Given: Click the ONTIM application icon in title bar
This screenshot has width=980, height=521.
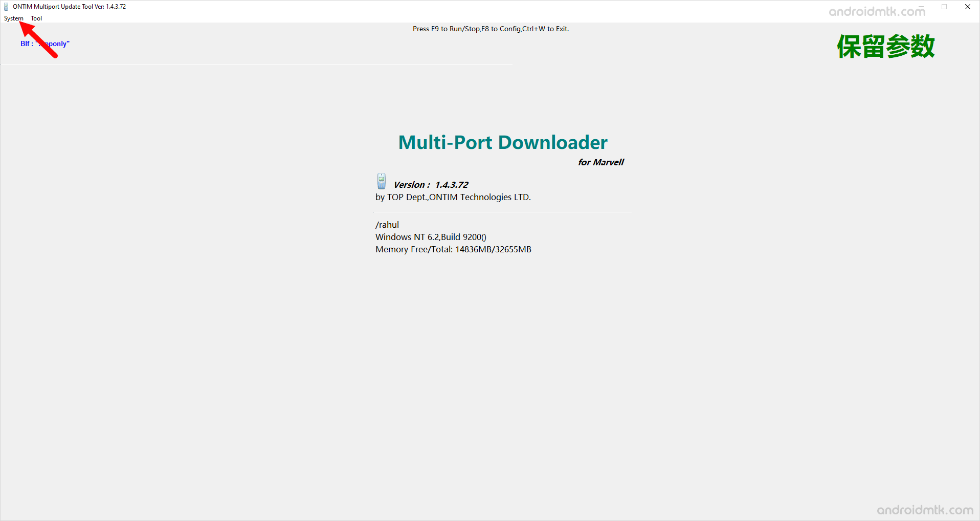Looking at the screenshot, I should click(x=5, y=6).
